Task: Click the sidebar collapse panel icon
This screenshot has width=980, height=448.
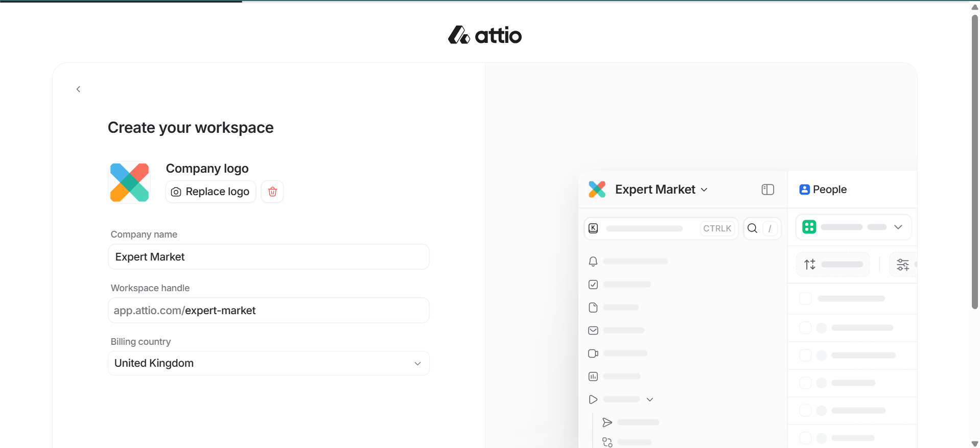Action: tap(767, 190)
